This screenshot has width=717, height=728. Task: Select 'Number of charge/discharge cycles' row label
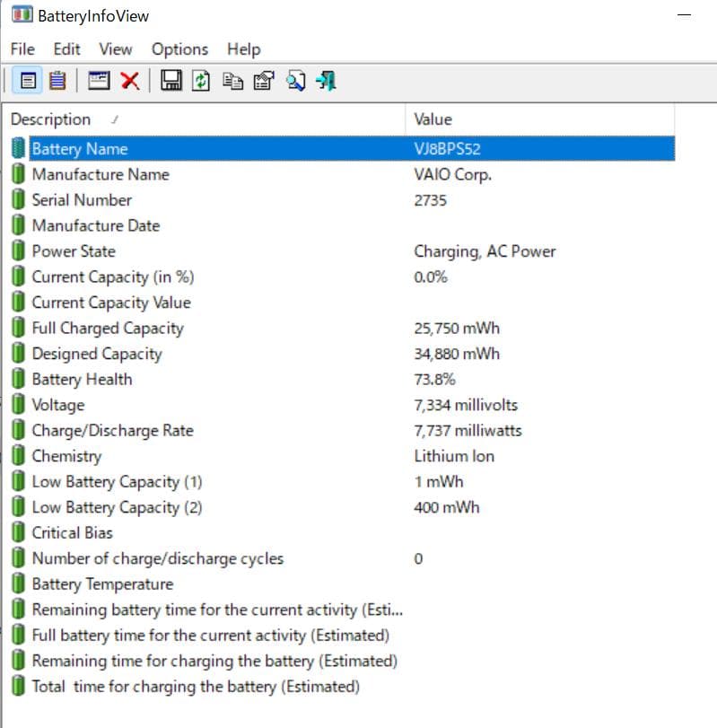click(157, 558)
